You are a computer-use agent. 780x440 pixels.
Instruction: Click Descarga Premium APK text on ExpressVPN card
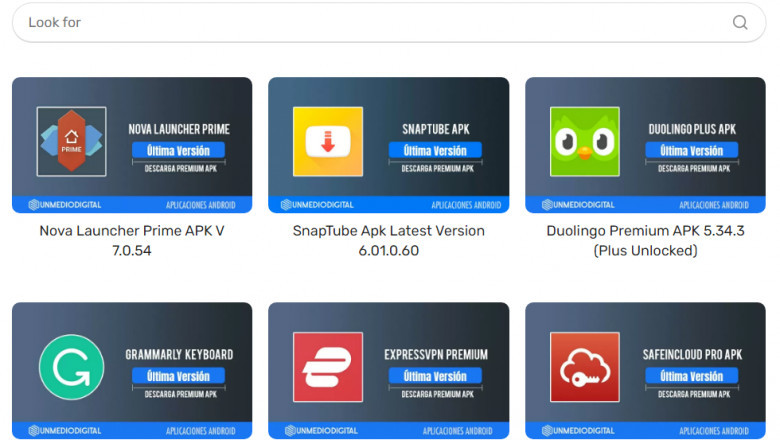point(437,394)
